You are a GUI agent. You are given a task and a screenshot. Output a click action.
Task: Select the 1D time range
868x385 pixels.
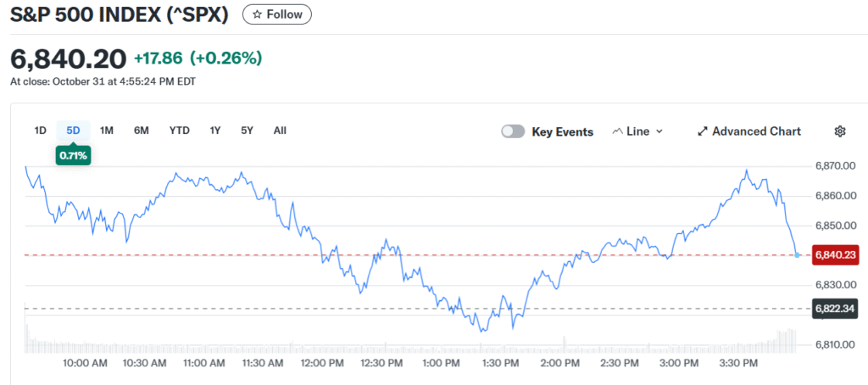tap(40, 131)
